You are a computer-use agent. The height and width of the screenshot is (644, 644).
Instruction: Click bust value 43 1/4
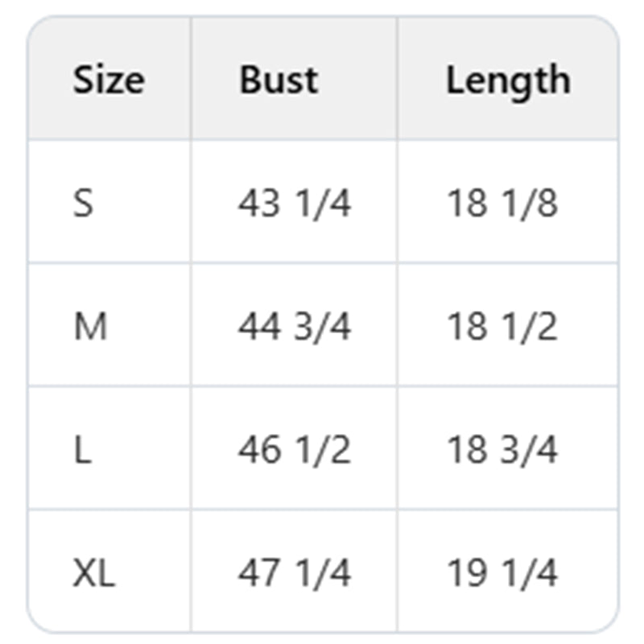point(294,204)
